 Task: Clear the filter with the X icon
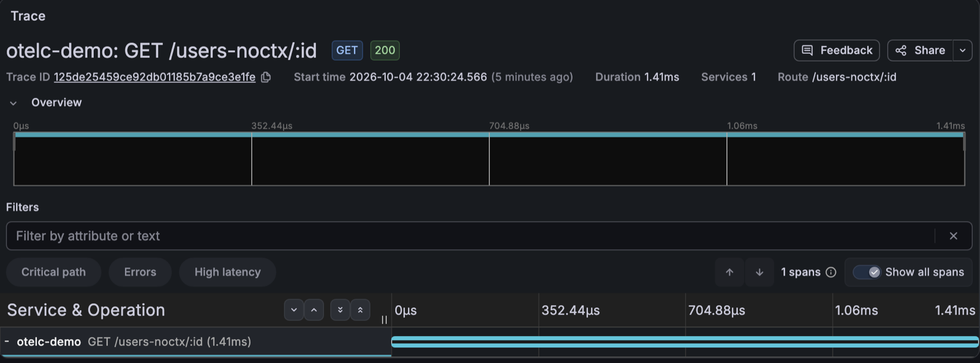click(953, 236)
